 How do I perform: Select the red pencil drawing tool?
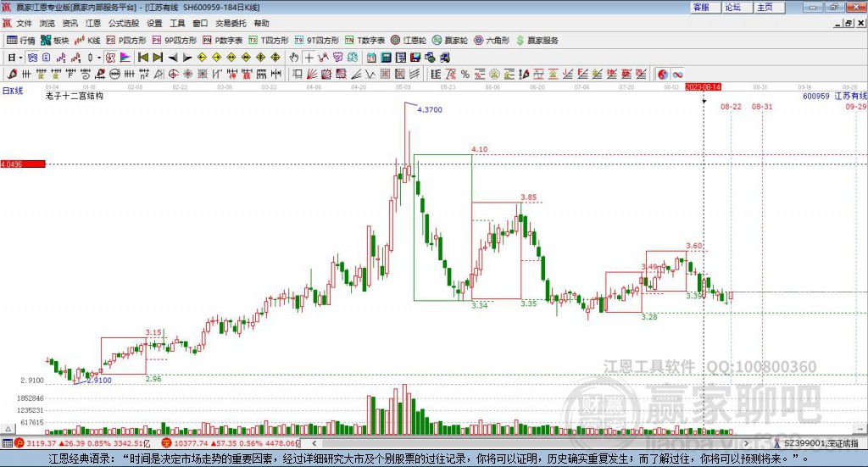point(12,74)
